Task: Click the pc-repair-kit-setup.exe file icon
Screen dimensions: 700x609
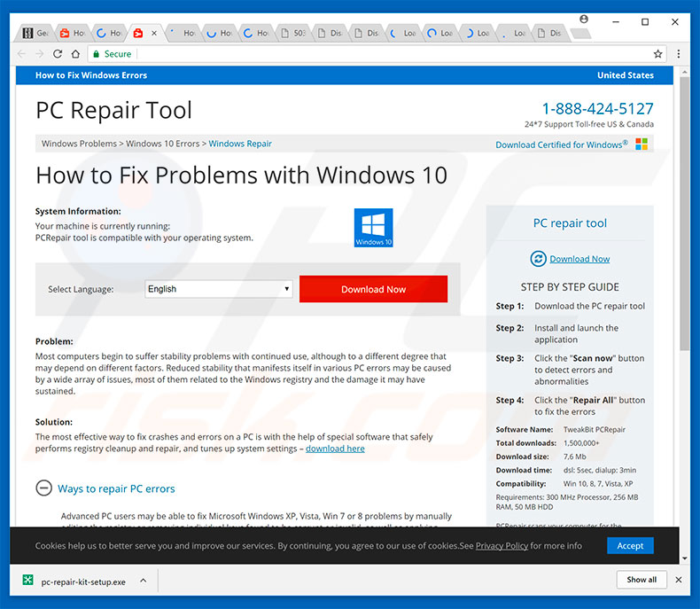Action: tap(28, 580)
